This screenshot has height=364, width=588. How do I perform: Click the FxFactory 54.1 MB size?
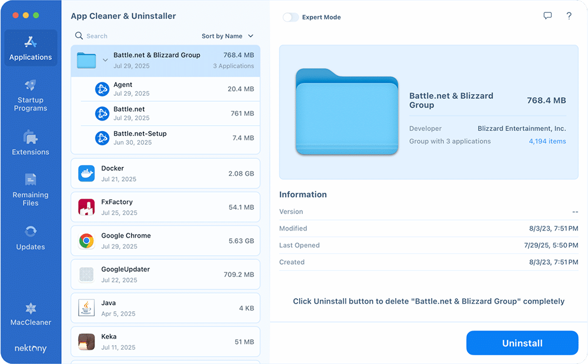coord(241,208)
